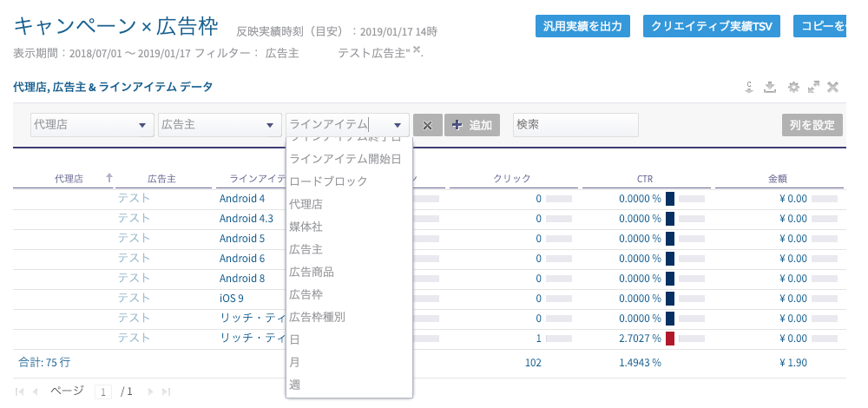The width and height of the screenshot is (868, 408).
Task: Click テスト advertiser in the iOS 9 row
Action: pos(134,298)
